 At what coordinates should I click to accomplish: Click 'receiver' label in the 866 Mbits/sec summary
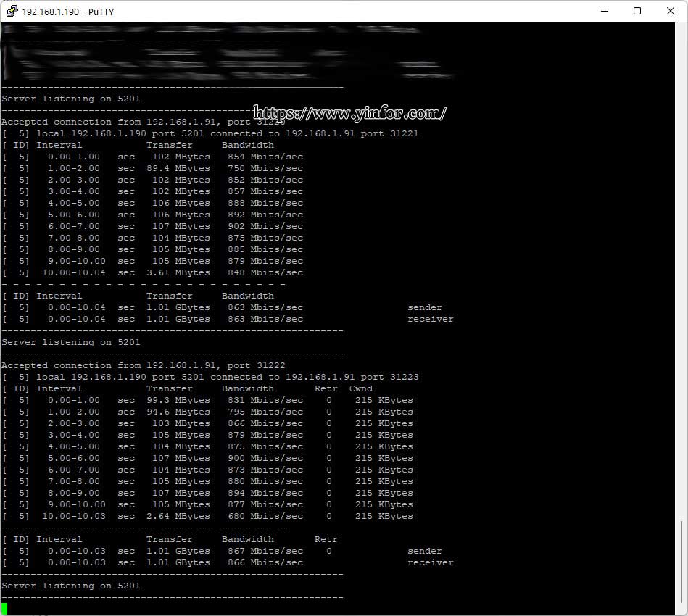(430, 562)
